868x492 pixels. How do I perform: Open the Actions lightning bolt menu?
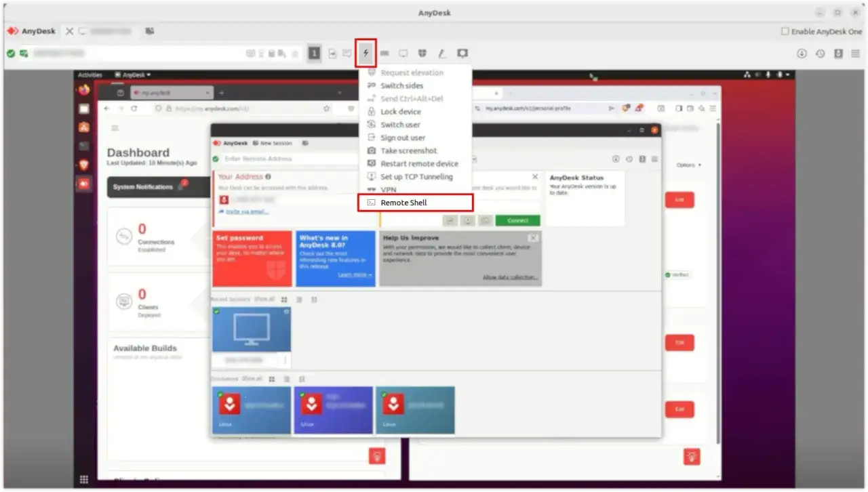pyautogui.click(x=366, y=53)
